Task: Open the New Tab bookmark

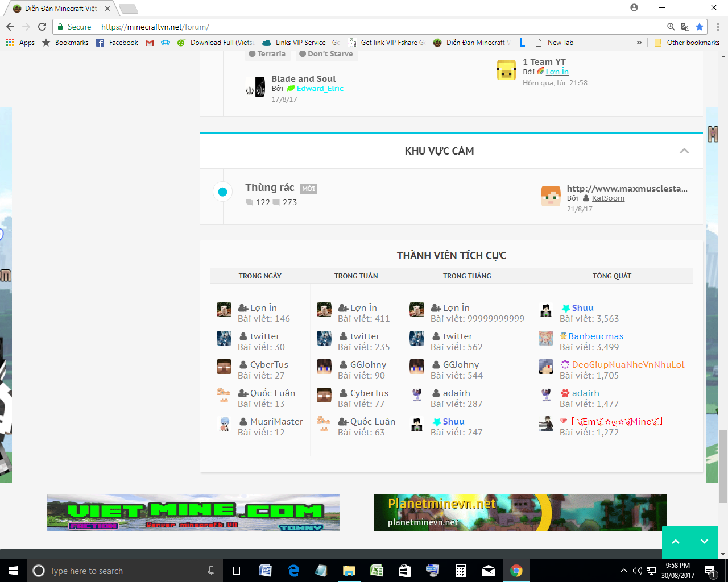Action: pyautogui.click(x=555, y=43)
